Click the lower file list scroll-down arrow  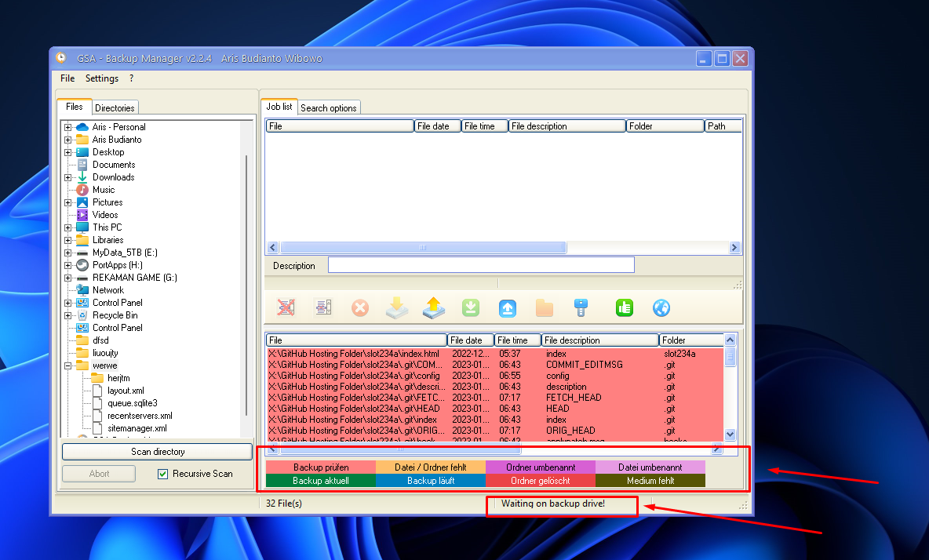pos(730,435)
